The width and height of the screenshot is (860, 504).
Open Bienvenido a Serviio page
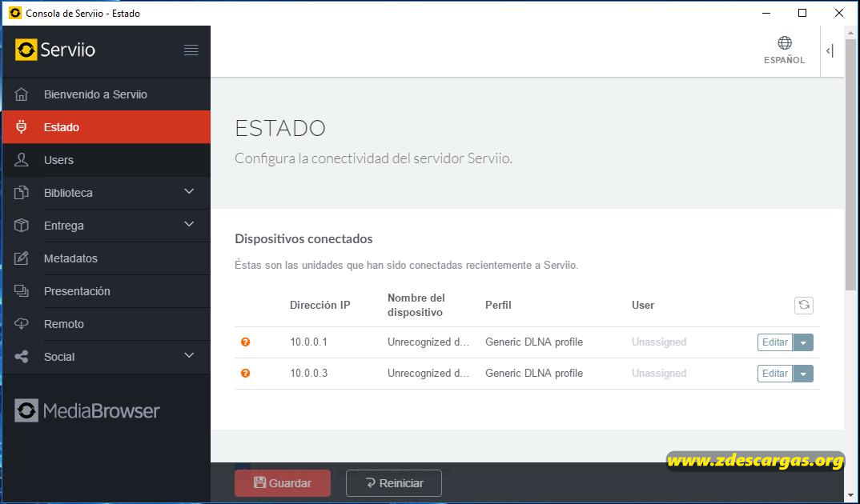(106, 94)
